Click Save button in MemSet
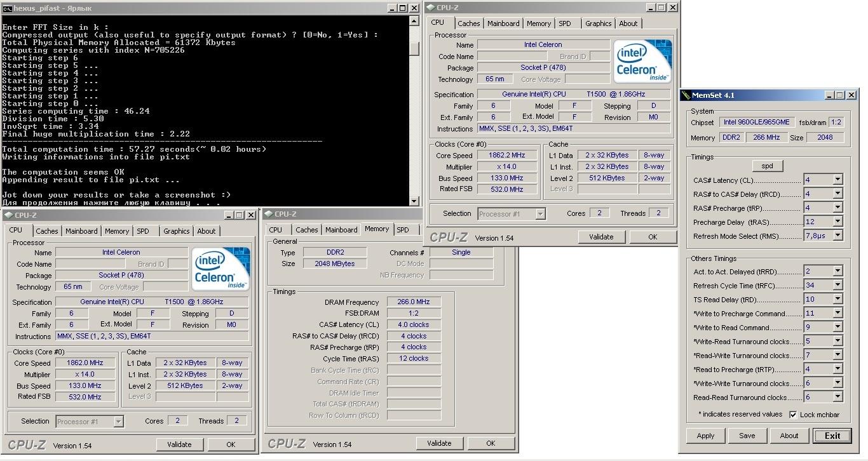 pos(747,436)
